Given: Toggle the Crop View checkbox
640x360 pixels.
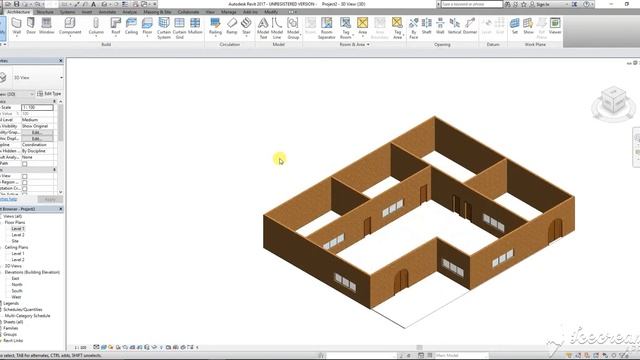Looking at the screenshot, I should point(24,176).
